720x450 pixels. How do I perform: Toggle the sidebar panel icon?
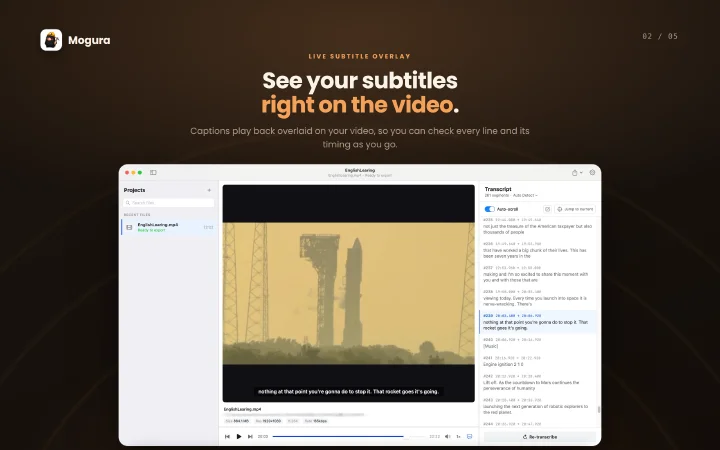point(153,173)
